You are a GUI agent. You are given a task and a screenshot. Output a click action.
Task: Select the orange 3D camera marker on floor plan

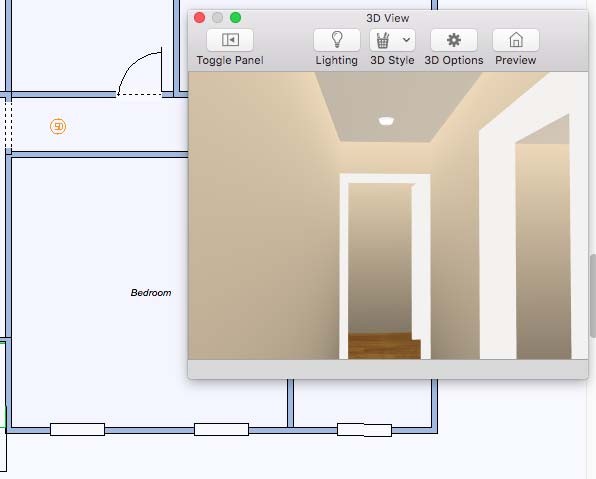(x=58, y=126)
